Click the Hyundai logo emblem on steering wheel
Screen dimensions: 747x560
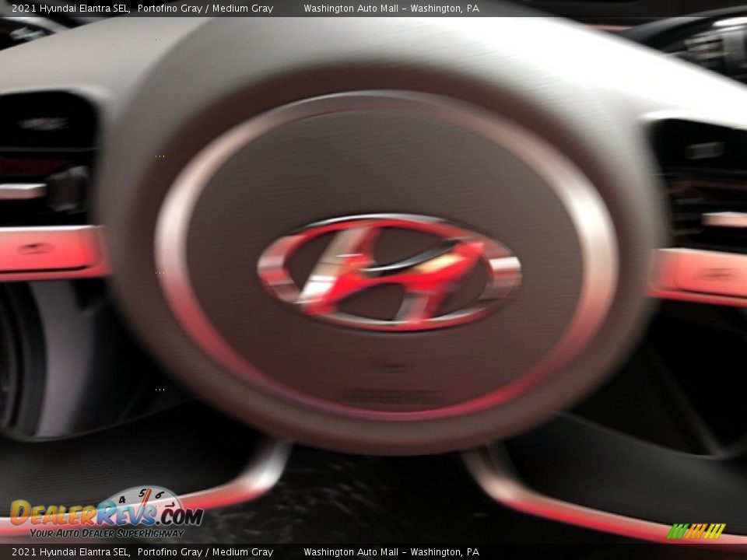(x=389, y=272)
